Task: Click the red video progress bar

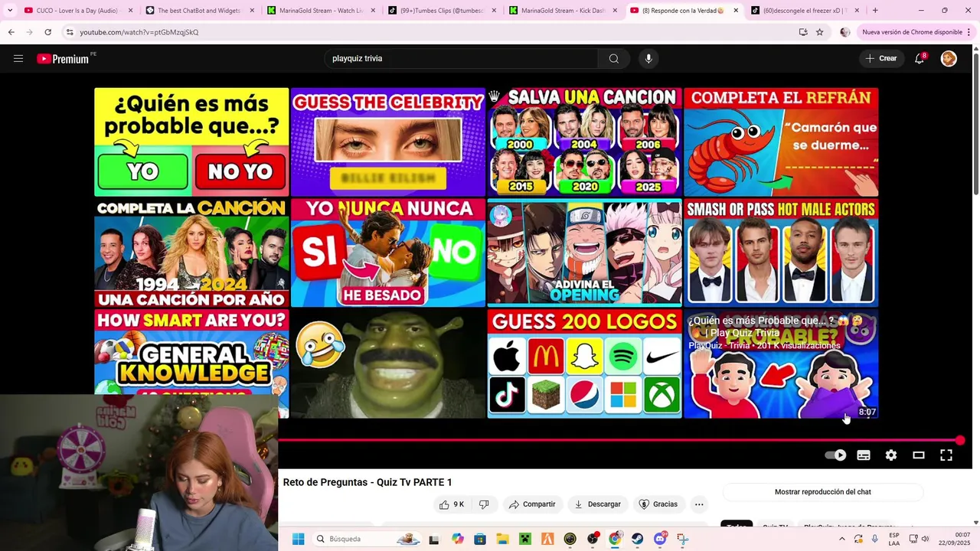Action: tap(619, 440)
